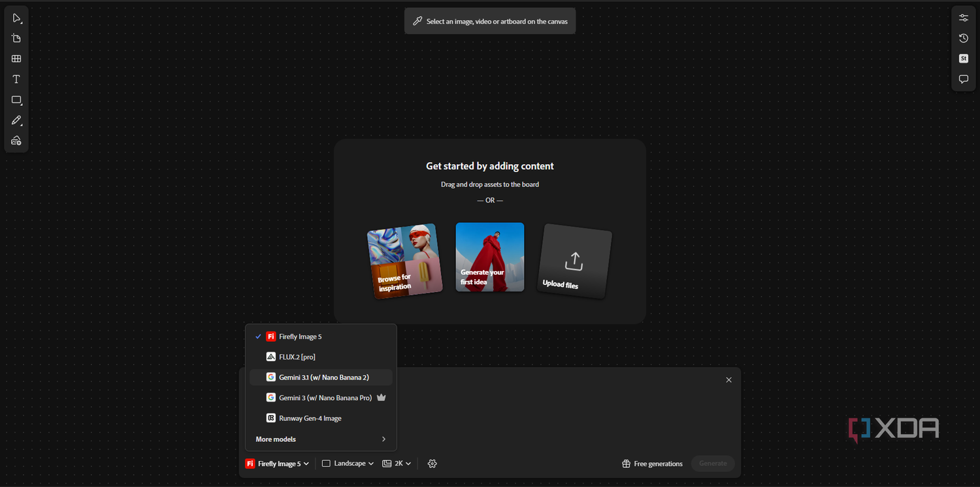Screen dimensions: 980x487
Task: Open the Generate your first idea card
Action: pyautogui.click(x=490, y=257)
